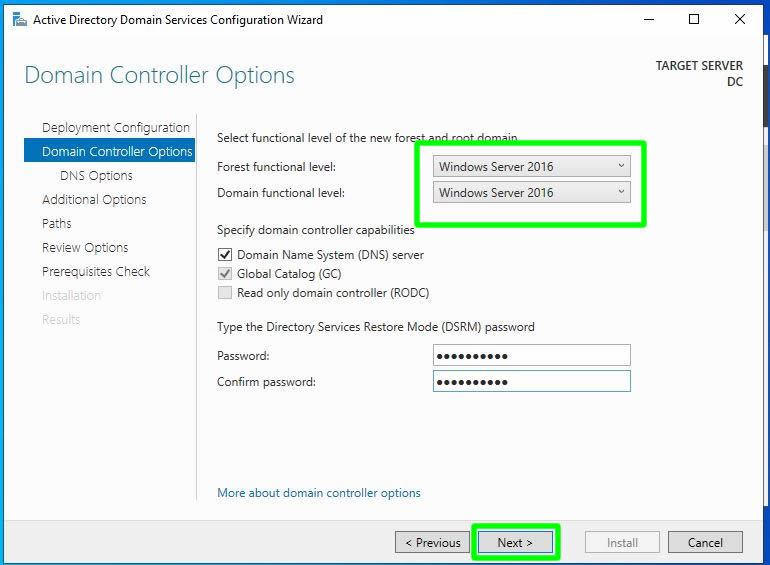Screen dimensions: 770x565
Task: Focus the DSRM Confirm password field
Action: click(x=532, y=381)
